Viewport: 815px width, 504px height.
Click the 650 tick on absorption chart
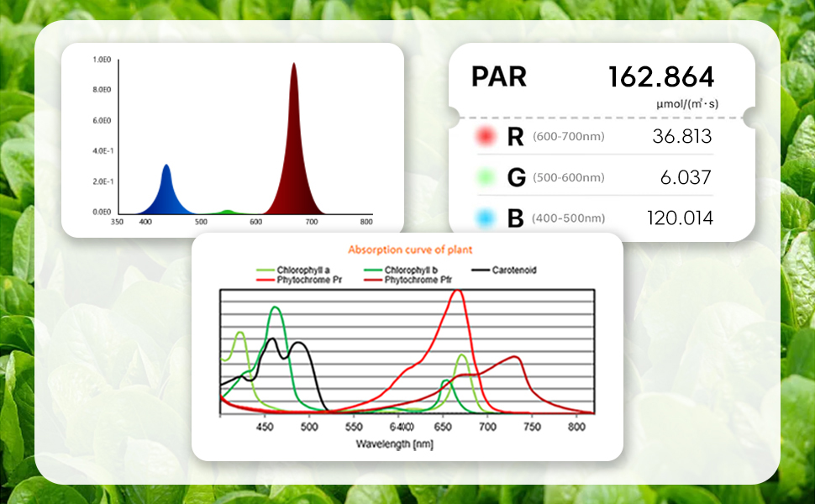(x=443, y=427)
